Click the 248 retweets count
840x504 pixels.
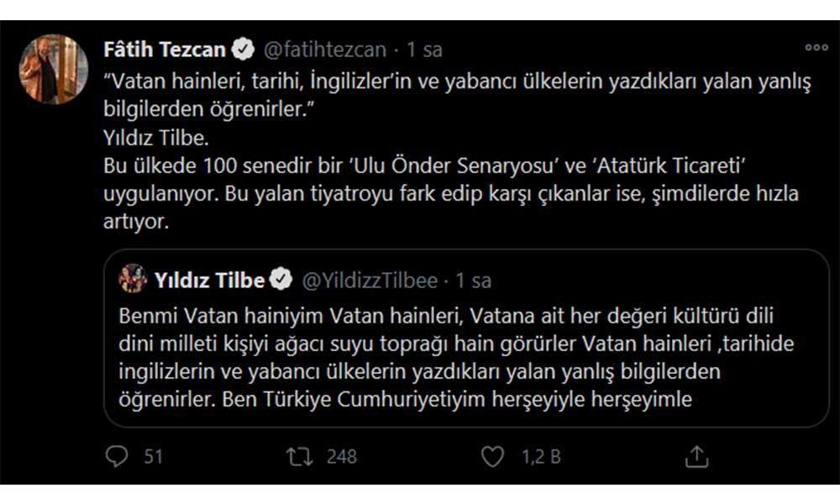(x=341, y=456)
